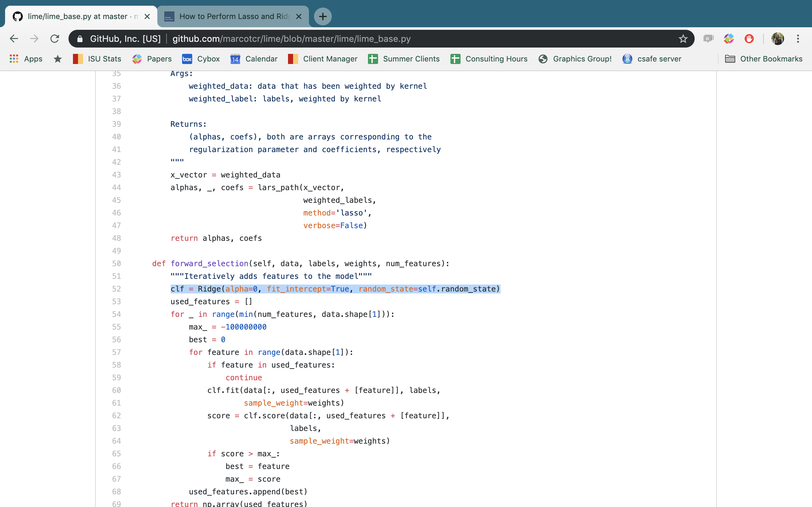Click the Apps grid shortcut
Image resolution: width=812 pixels, height=507 pixels.
click(x=26, y=59)
